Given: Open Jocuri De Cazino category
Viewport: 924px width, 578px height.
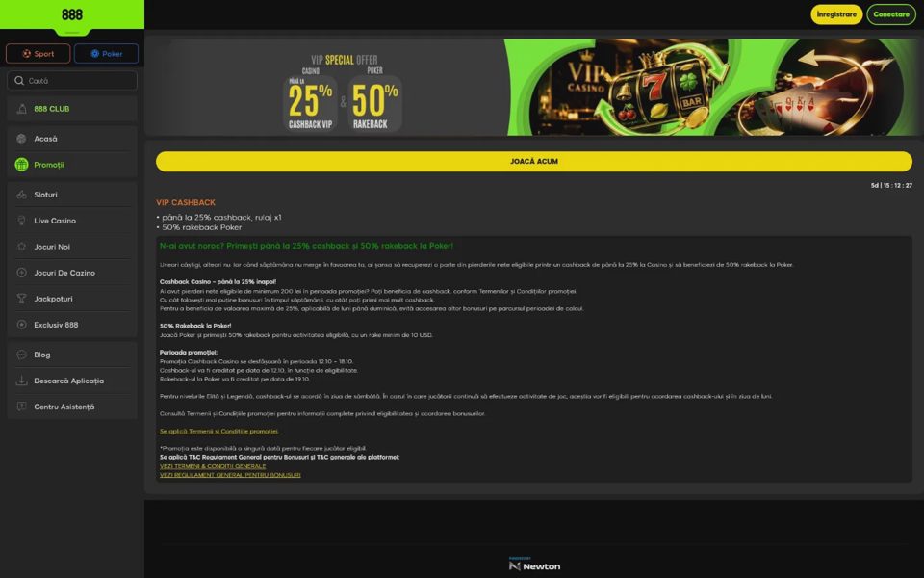Looking at the screenshot, I should coord(72,273).
